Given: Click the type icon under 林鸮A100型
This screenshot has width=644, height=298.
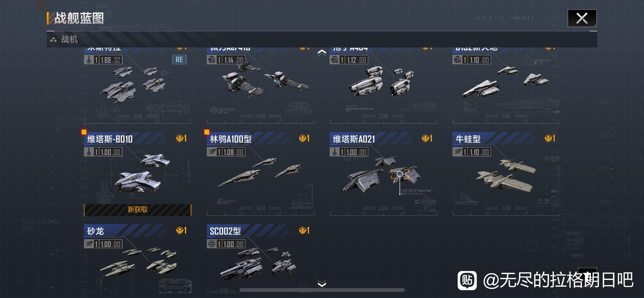Looking at the screenshot, I should 212,152.
